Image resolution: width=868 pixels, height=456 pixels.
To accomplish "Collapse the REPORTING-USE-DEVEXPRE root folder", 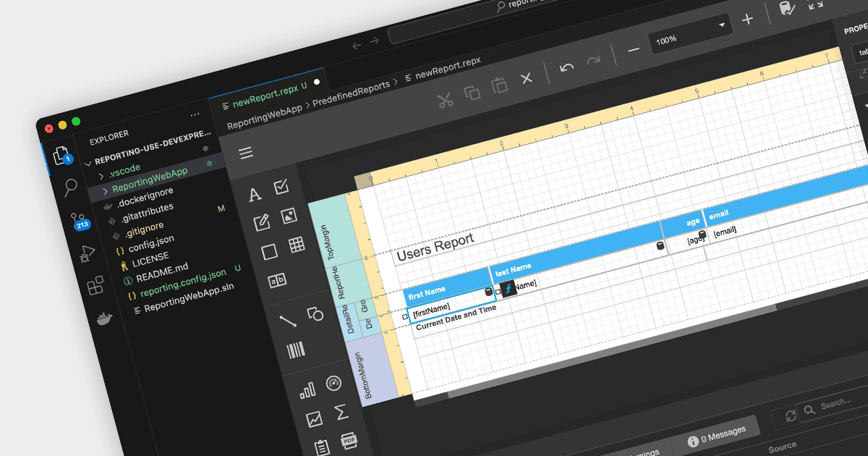I will pyautogui.click(x=151, y=148).
